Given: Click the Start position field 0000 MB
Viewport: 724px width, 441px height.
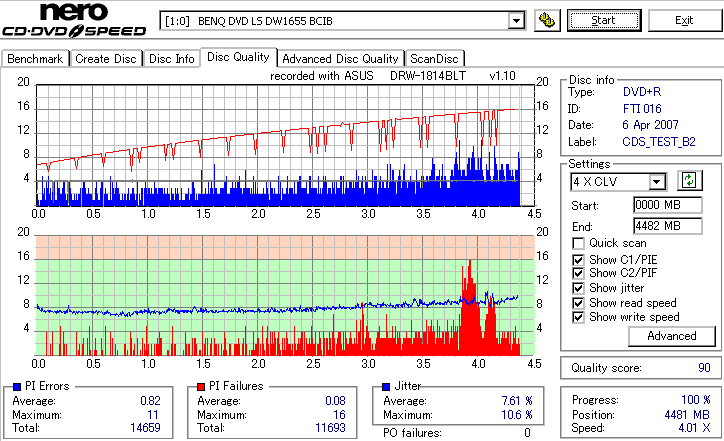Looking at the screenshot, I should pos(668,205).
